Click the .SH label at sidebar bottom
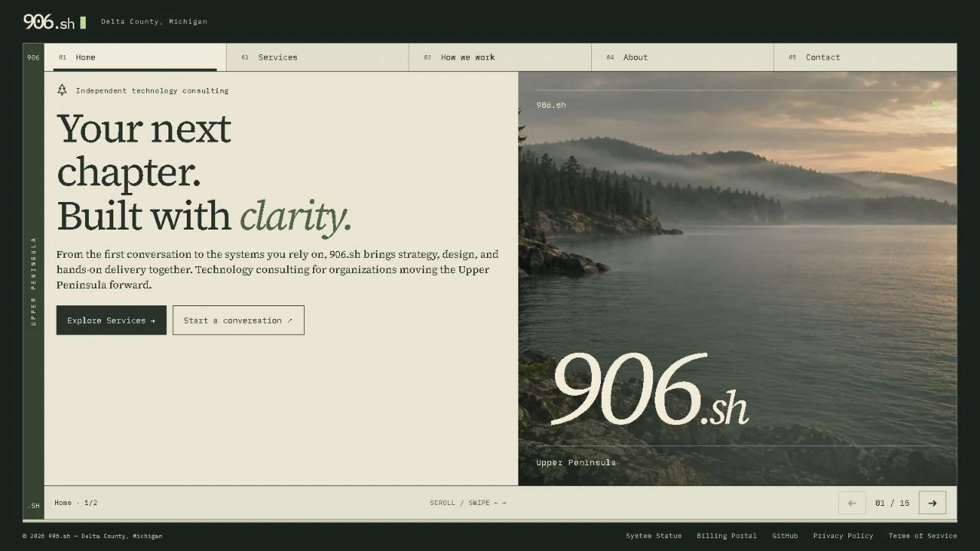Screen dimensions: 980x551 tap(34, 506)
